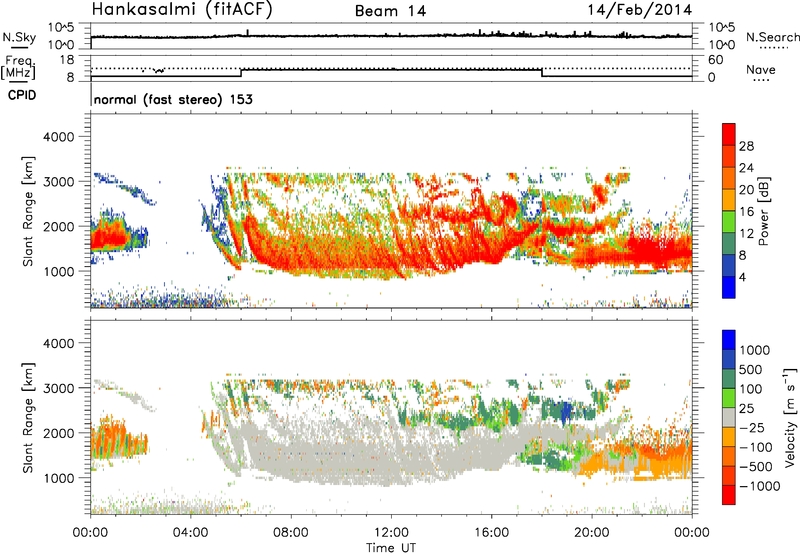This screenshot has width=800, height=554.
Task: Click Slant Range [km] label of power panel
Action: pos(28,211)
